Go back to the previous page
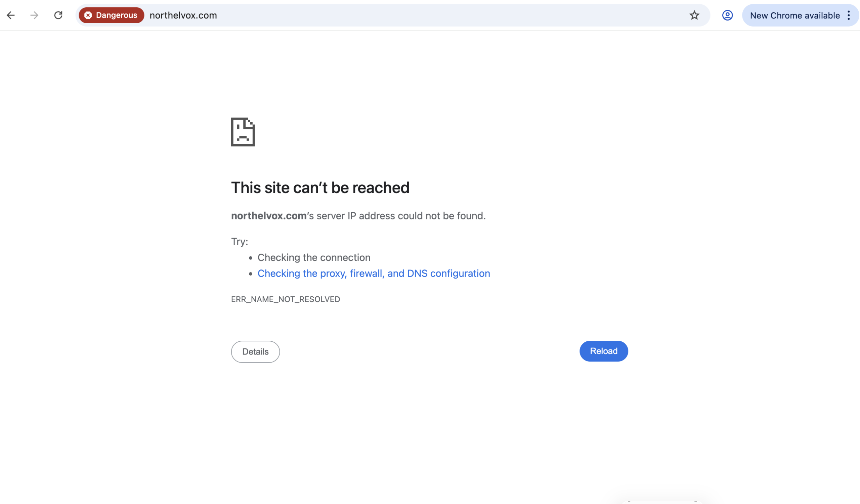Screen dimensions: 860x504 [11, 15]
